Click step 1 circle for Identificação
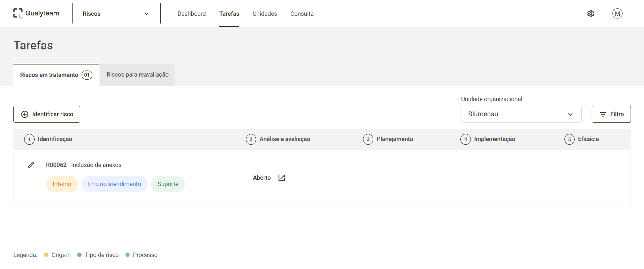The image size is (644, 269). tap(29, 139)
